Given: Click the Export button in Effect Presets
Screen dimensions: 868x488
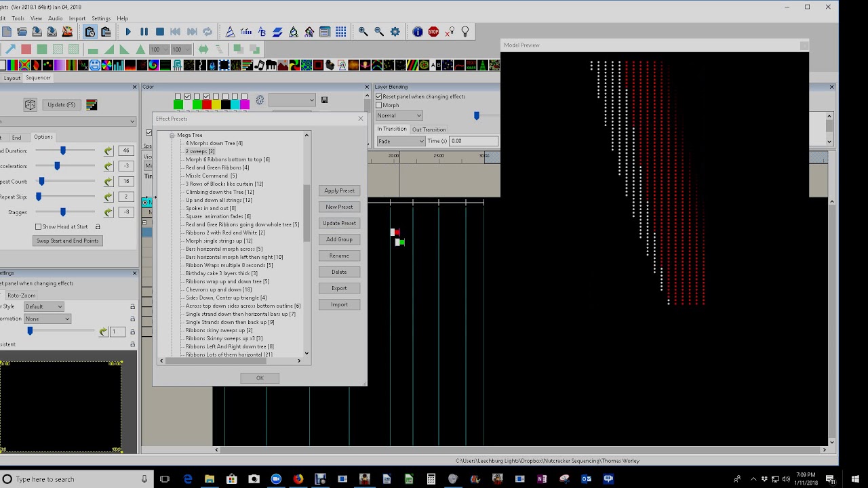Looking at the screenshot, I should tap(339, 288).
